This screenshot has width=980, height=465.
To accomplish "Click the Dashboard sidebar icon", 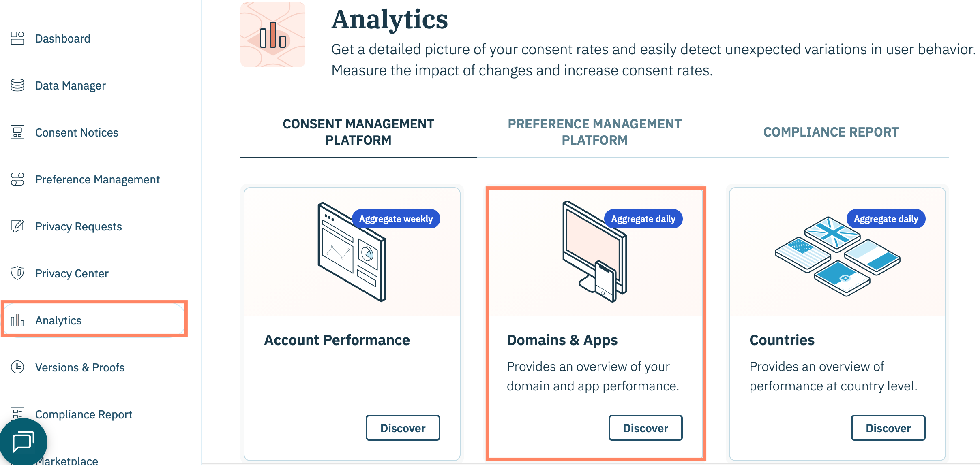I will pyautogui.click(x=17, y=38).
